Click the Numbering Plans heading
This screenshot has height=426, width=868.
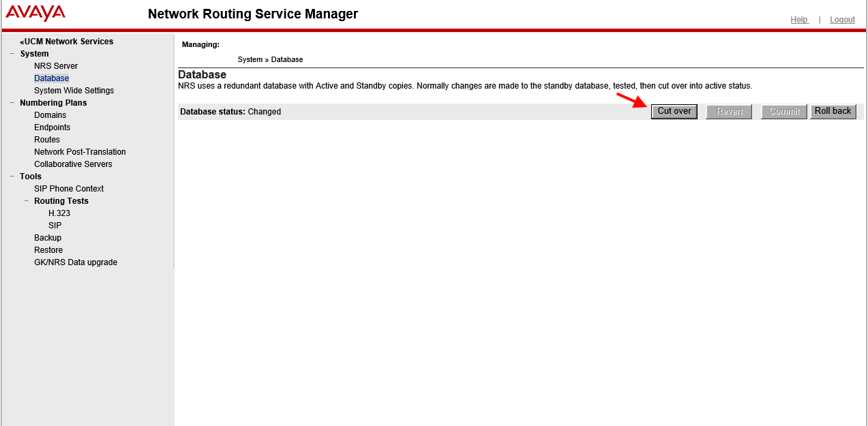[53, 103]
